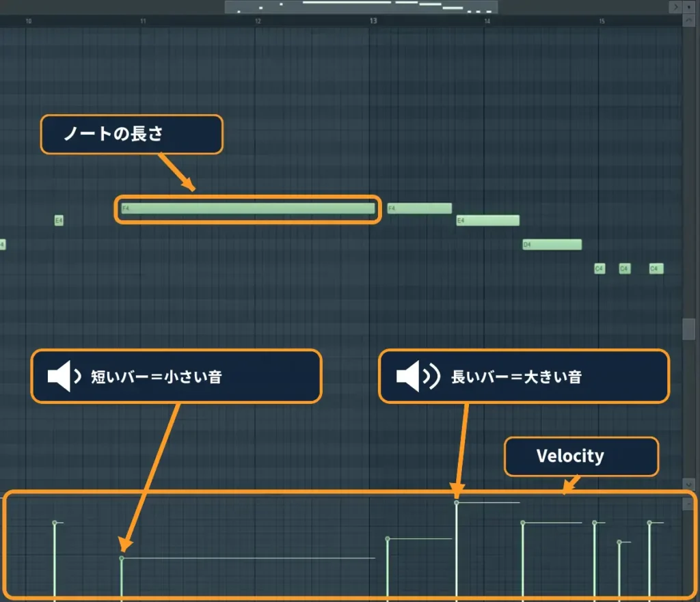Click the vertical scroll down arrow
Screen dimensions: 700x602
click(x=689, y=484)
